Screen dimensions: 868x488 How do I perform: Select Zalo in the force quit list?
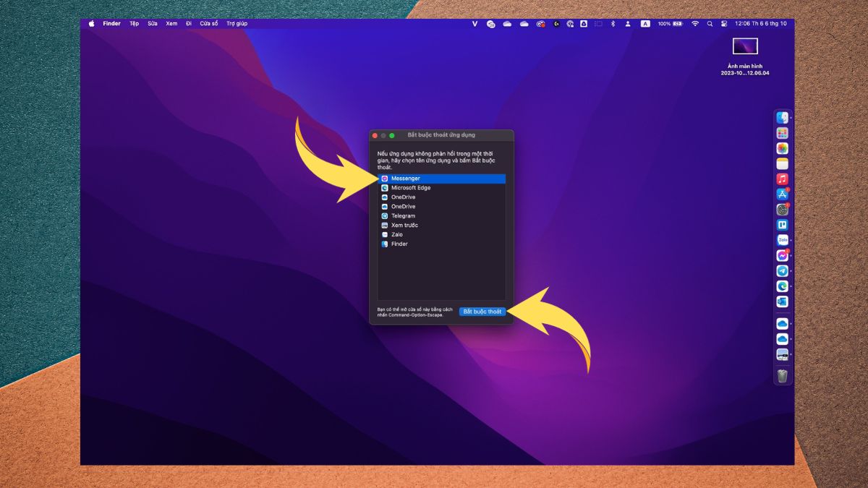441,235
